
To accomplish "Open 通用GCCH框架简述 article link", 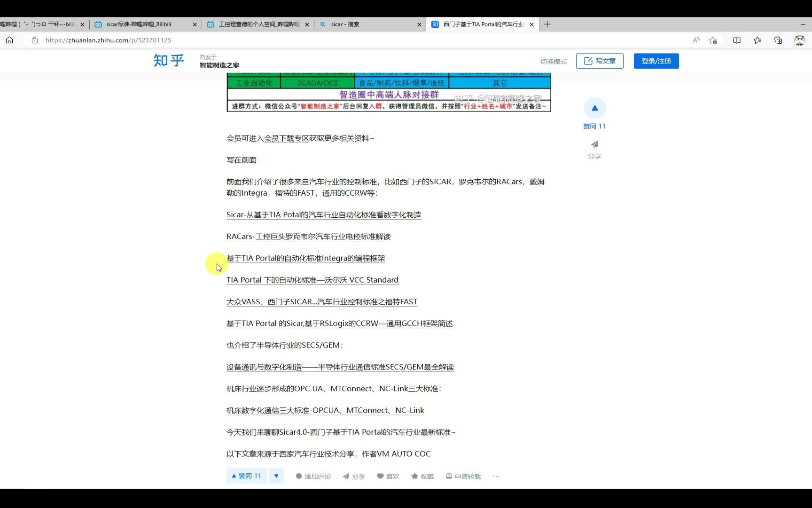I will click(339, 324).
